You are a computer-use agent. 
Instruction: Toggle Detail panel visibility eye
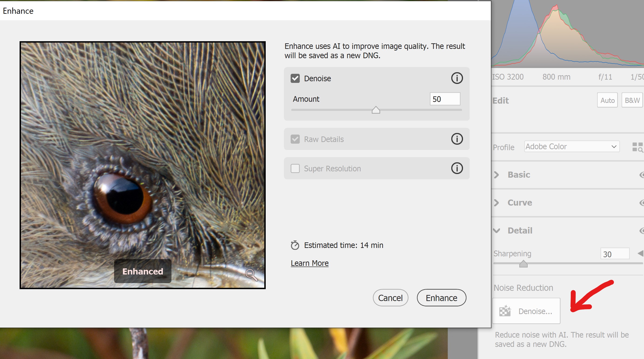click(x=642, y=231)
